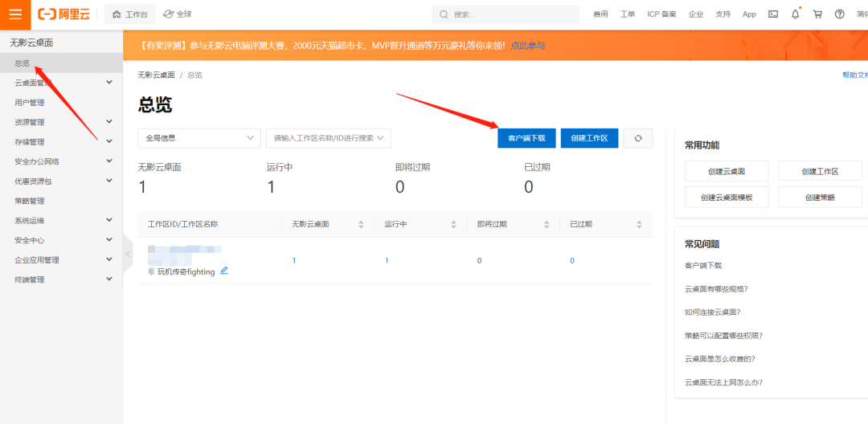868x424 pixels.
Task: Select 总览 in the sidebar
Action: (61, 63)
